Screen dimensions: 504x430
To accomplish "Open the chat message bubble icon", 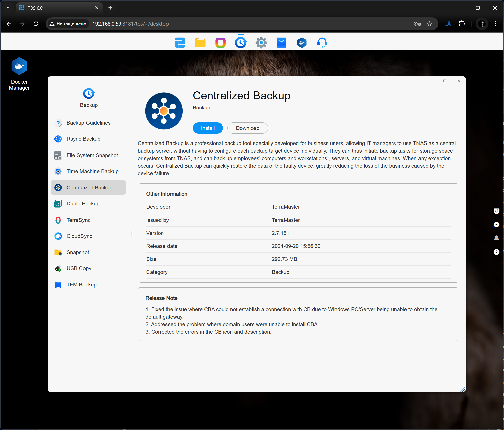I will coord(496,225).
